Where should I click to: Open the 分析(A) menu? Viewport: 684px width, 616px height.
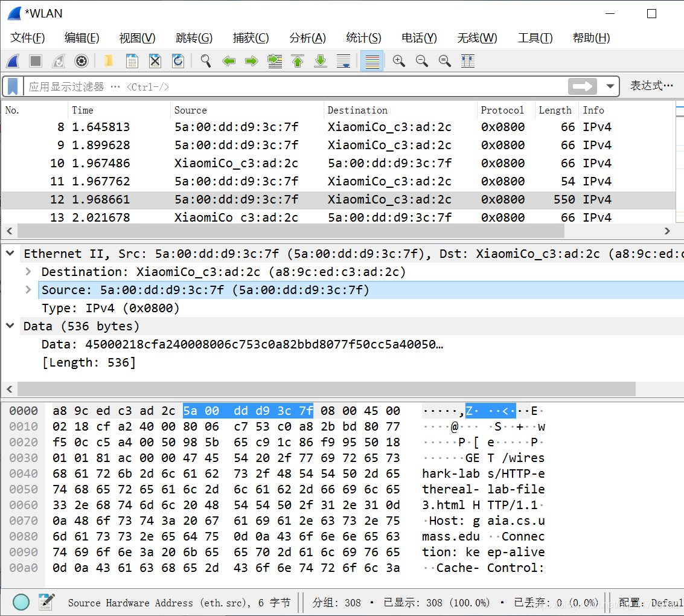307,38
